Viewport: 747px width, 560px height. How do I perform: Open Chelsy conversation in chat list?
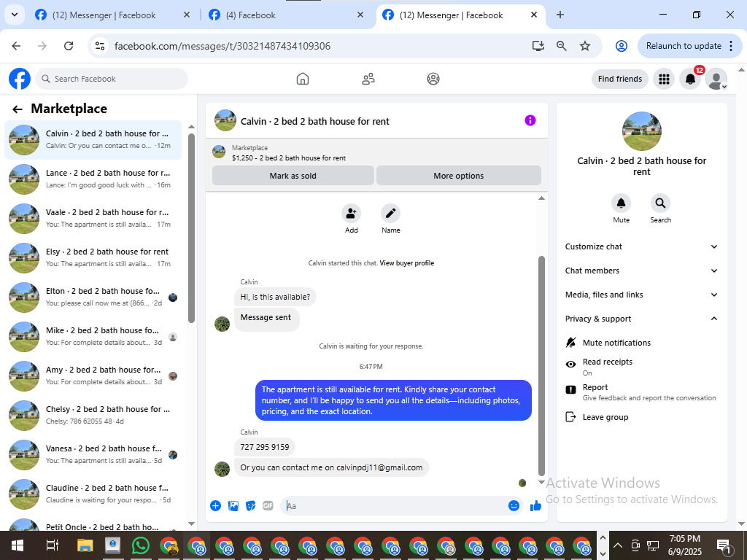click(x=93, y=415)
